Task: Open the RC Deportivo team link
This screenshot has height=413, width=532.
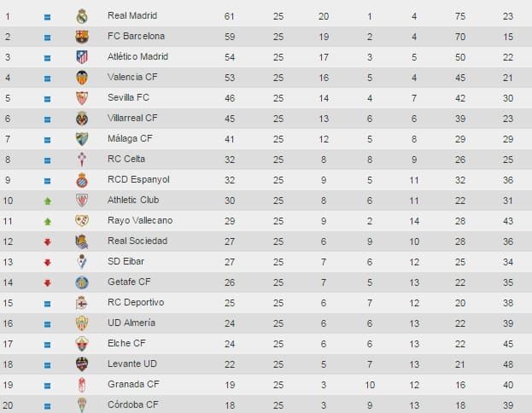Action: click(x=133, y=302)
